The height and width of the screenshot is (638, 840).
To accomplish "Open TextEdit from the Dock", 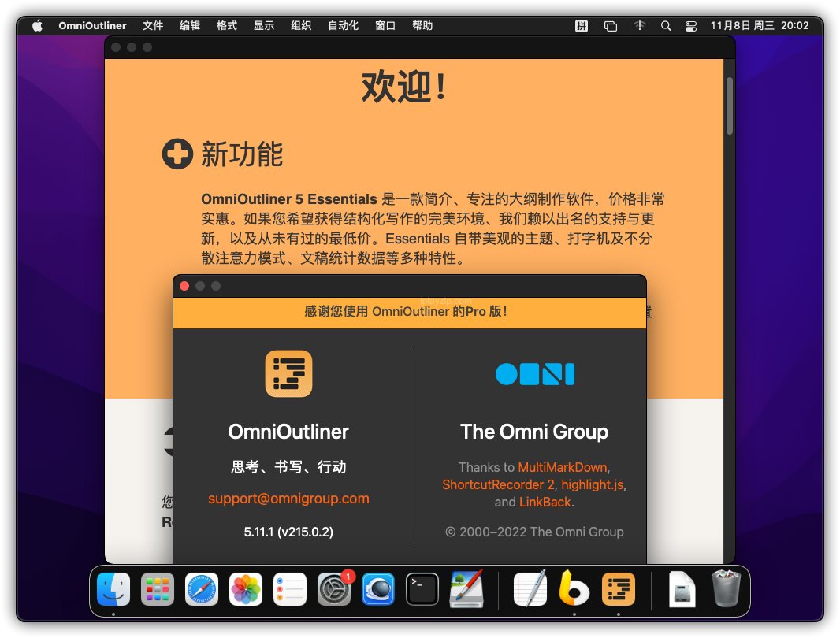I will click(530, 589).
